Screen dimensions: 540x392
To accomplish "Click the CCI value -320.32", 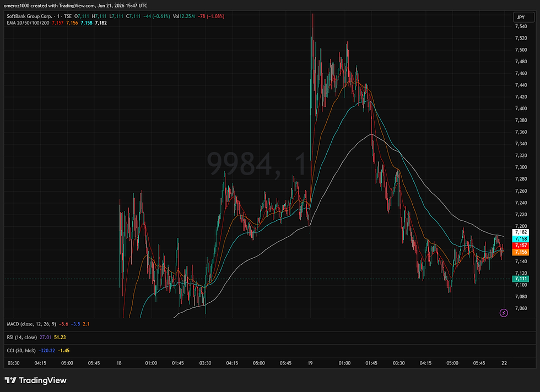I will pos(47,350).
